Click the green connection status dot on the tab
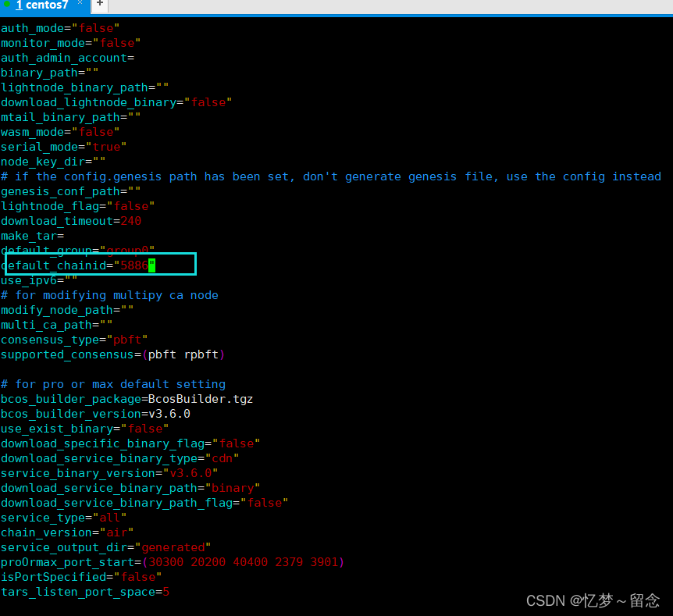The height and width of the screenshot is (616, 673). pyautogui.click(x=8, y=5)
